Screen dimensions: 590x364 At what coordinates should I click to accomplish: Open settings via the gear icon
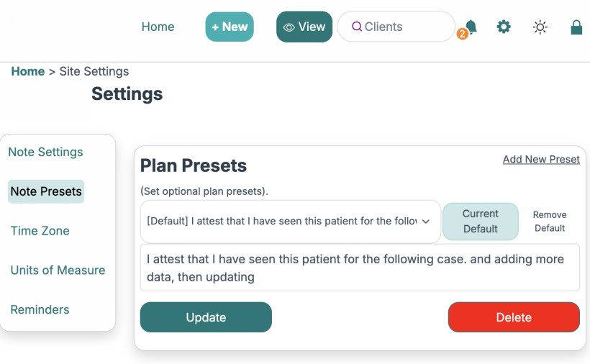pos(504,27)
